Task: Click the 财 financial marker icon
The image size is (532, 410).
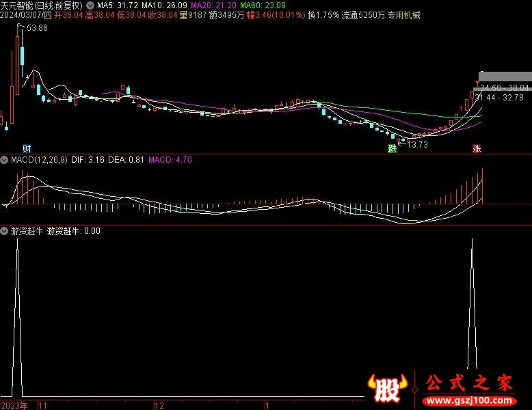Action: pos(27,148)
